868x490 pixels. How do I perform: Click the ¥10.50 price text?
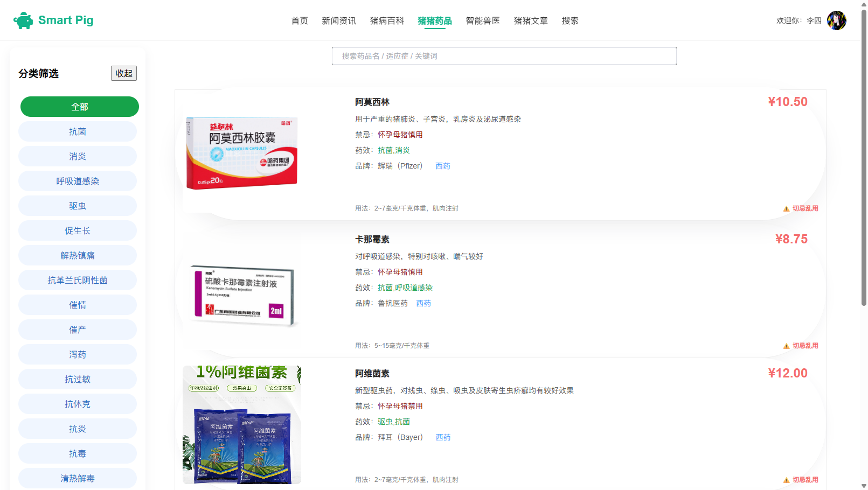click(788, 102)
